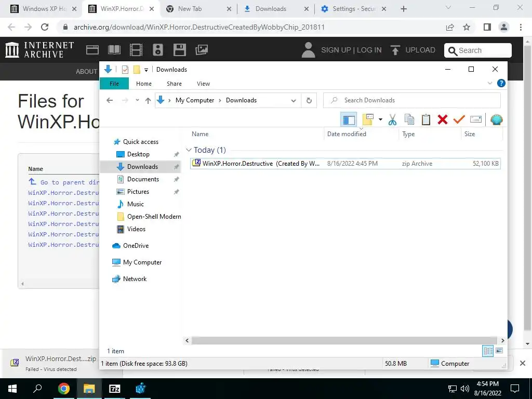Open Chrome three-dot menu
This screenshot has height=399, width=532.
tap(521, 27)
